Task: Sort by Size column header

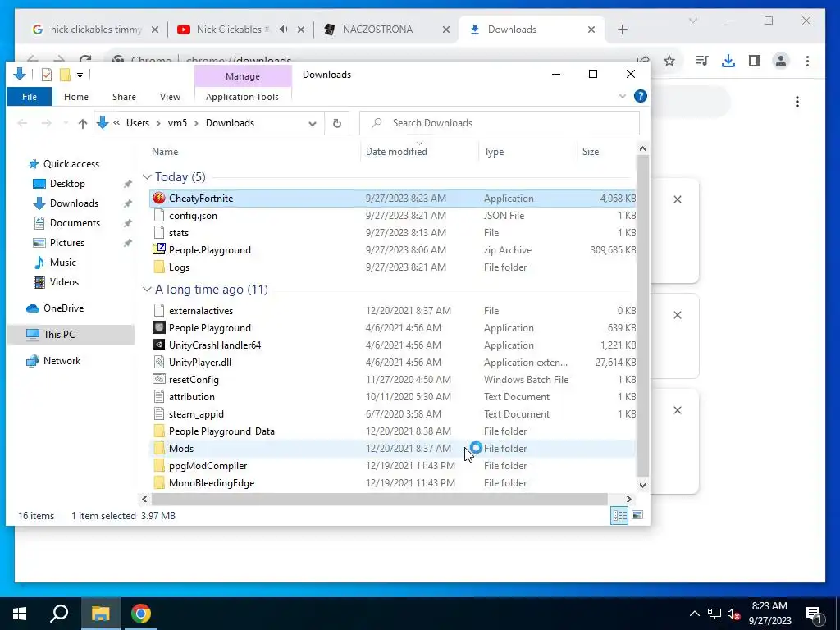Action: point(591,152)
